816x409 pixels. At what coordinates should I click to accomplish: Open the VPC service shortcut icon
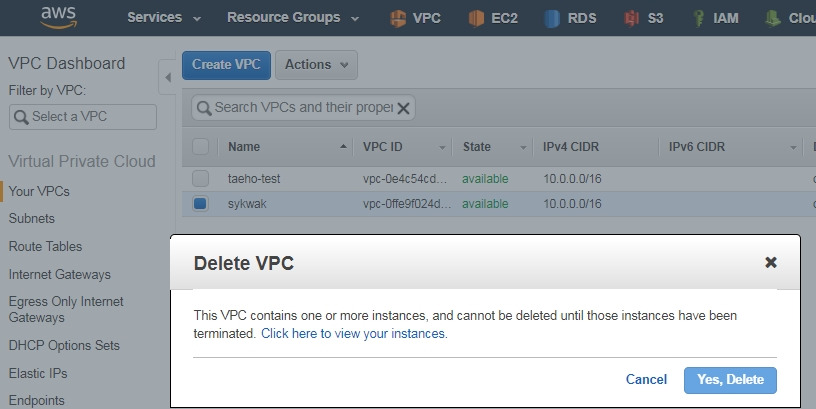398,18
